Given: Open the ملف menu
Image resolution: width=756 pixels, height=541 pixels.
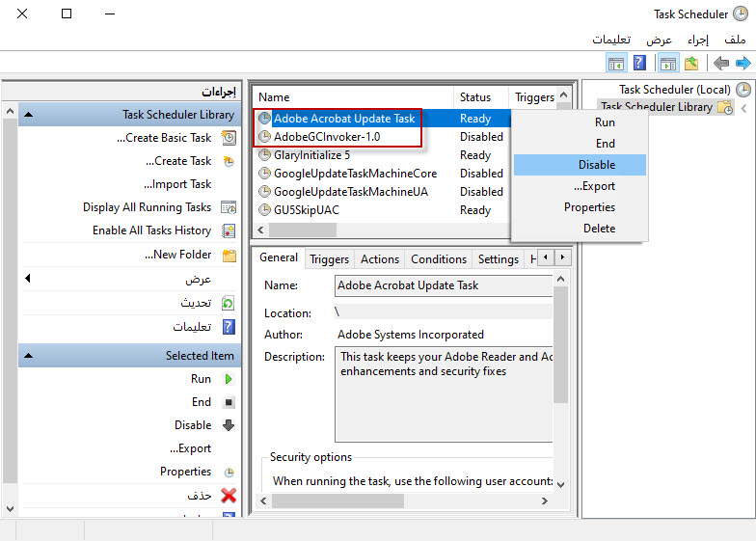Looking at the screenshot, I should [x=735, y=39].
